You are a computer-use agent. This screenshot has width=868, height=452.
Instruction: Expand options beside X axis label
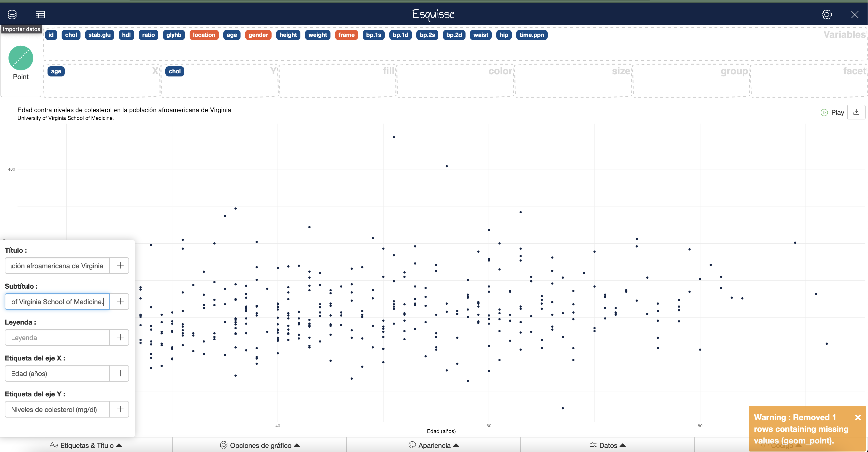click(120, 373)
